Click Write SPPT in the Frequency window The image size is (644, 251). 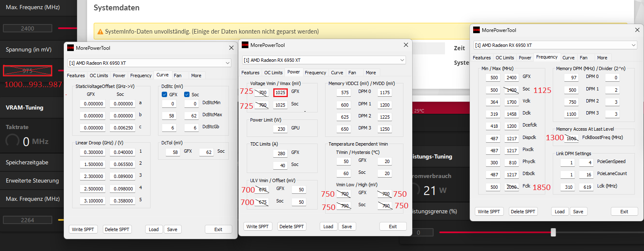[489, 212]
